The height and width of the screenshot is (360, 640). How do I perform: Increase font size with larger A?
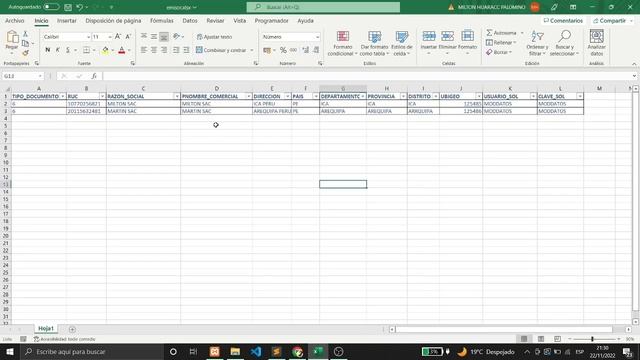pyautogui.click(x=118, y=37)
